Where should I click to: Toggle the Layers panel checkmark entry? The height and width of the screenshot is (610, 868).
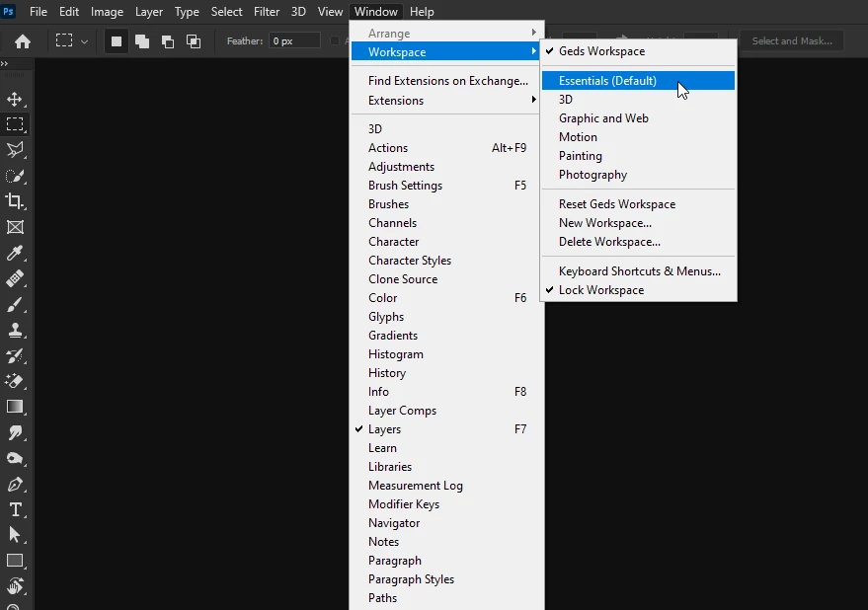[x=446, y=429]
